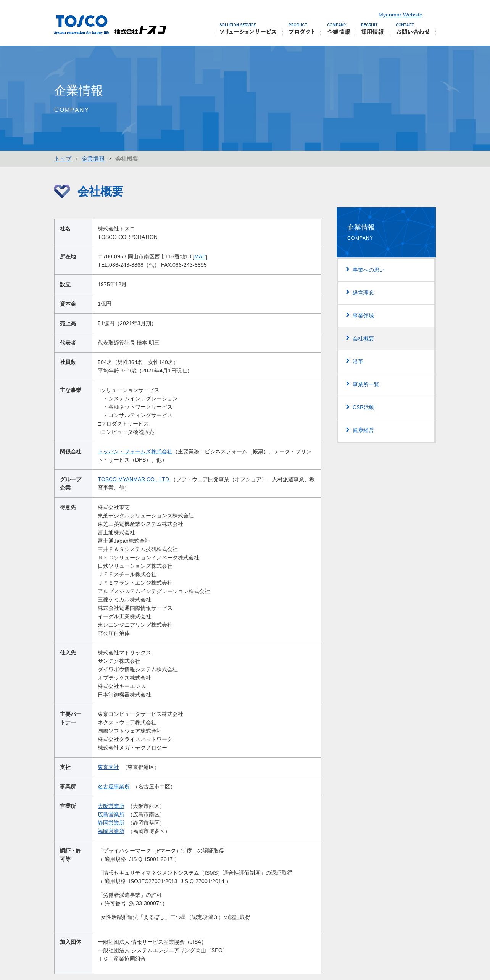Click the 企業情報 breadcrumb link
490x980 pixels.
(x=93, y=159)
